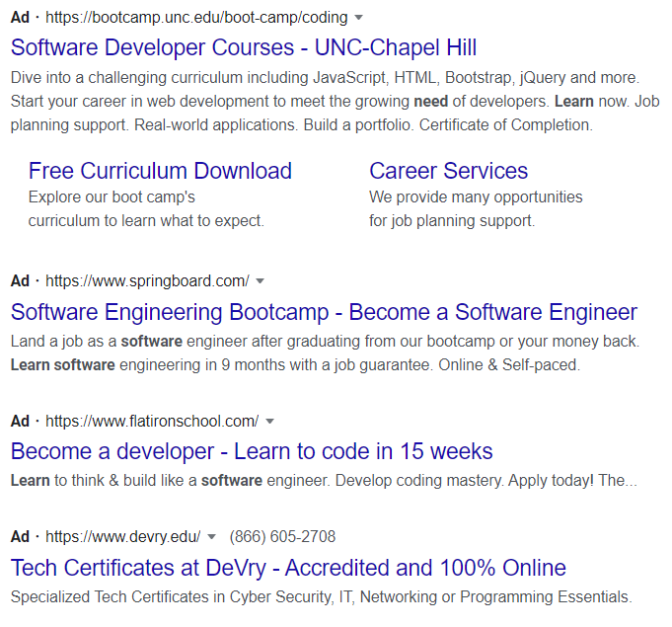Expand dropdown arrow beside bootcamp.unc.edu URL
This screenshot has height=627, width=672.
359,18
